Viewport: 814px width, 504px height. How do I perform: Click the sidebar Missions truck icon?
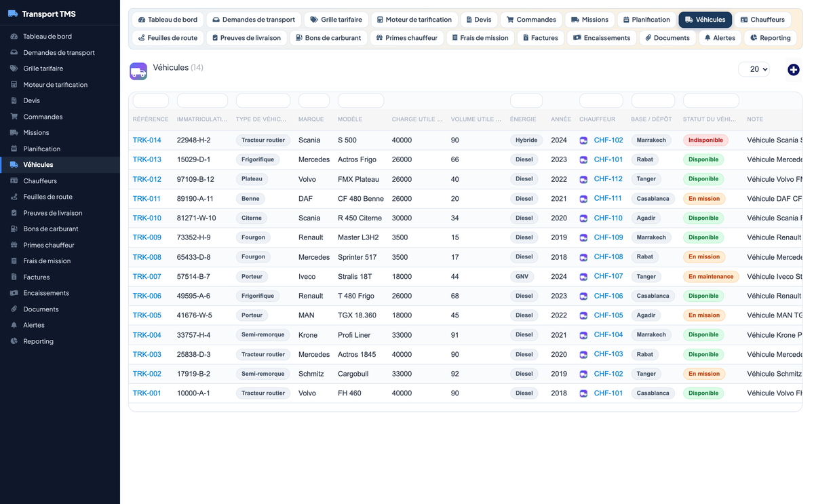(14, 132)
